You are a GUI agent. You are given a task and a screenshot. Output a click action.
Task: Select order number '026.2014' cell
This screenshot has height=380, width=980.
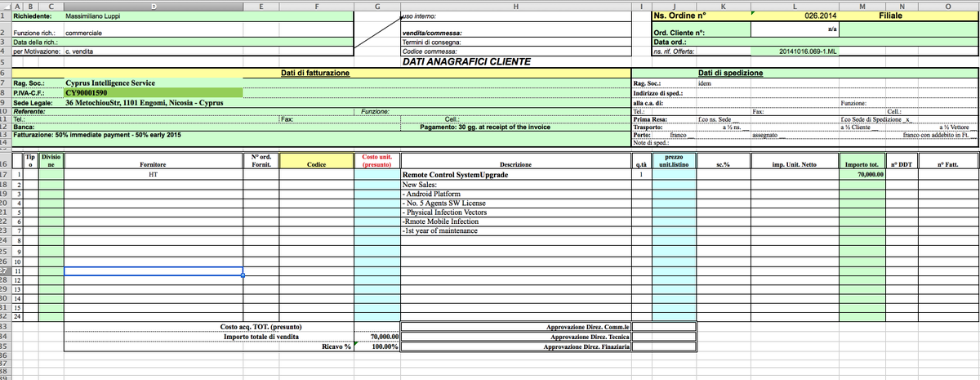(794, 16)
